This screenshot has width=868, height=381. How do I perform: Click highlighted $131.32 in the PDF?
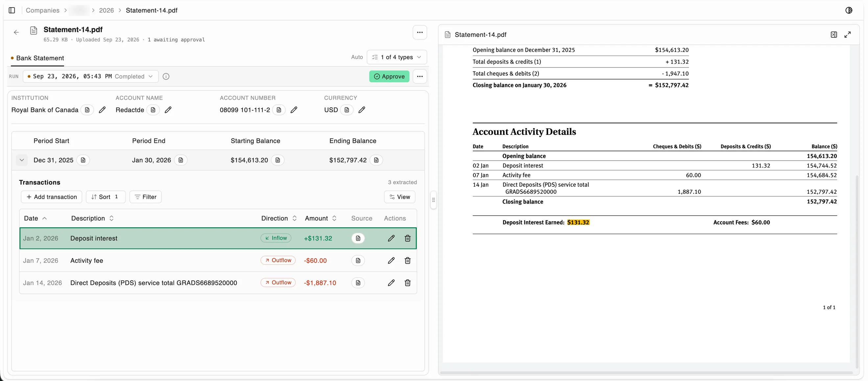[x=578, y=222]
